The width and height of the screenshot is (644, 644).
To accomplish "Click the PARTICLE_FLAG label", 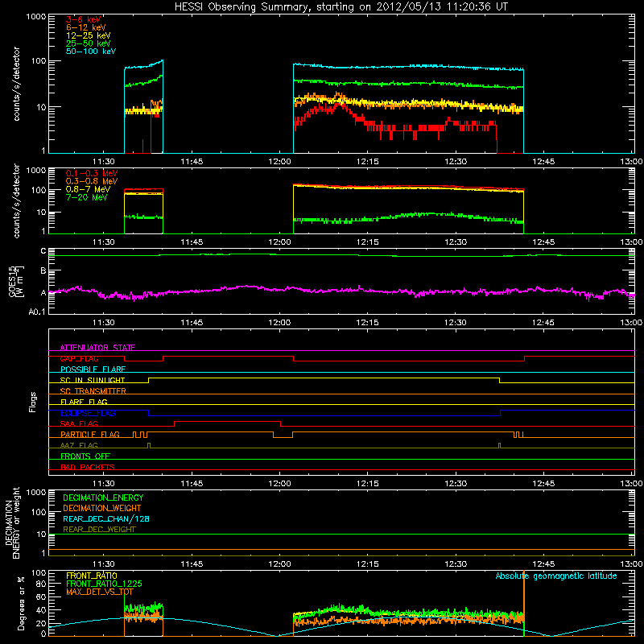I will 90,434.
